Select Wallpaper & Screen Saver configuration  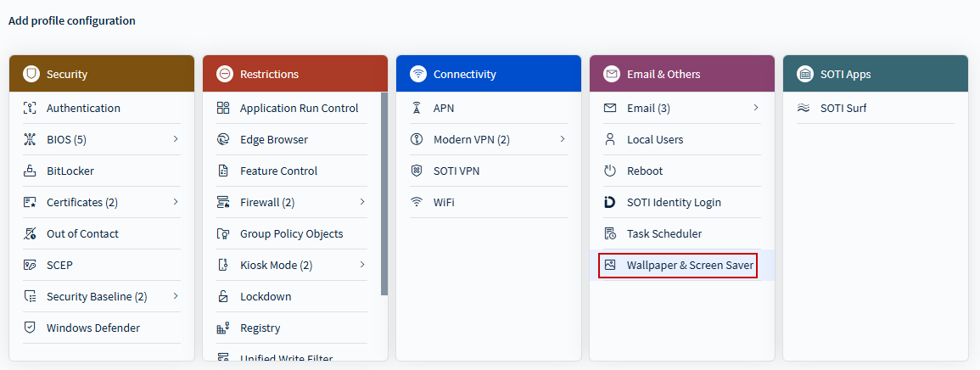click(x=689, y=266)
